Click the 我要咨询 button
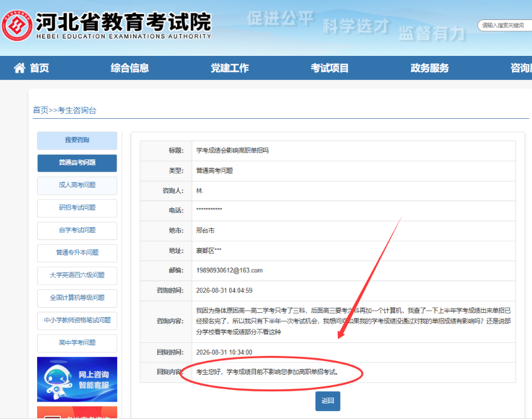Viewport: 532px width, 420px height. tap(77, 141)
